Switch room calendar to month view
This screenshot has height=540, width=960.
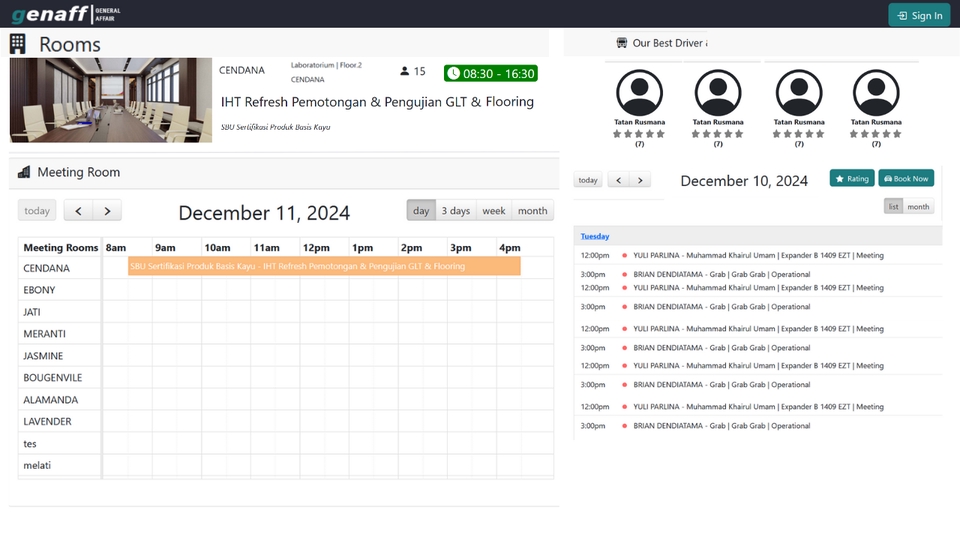[x=533, y=211]
